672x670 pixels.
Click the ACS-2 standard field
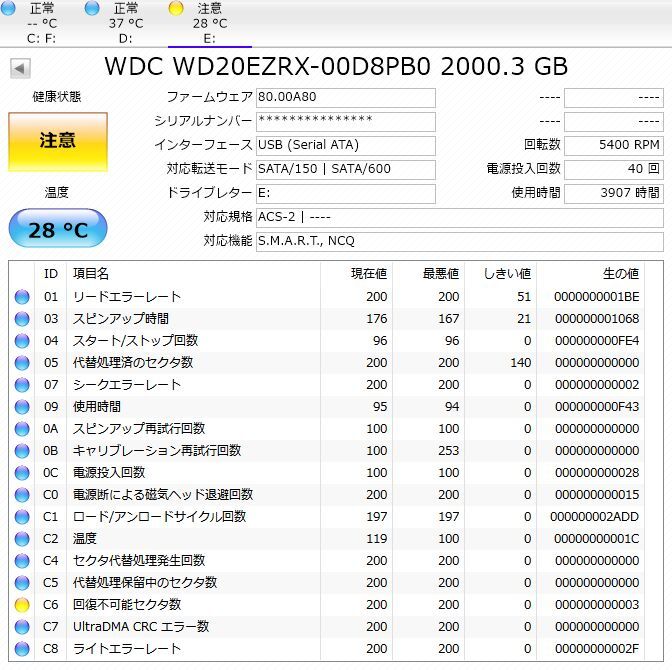(x=460, y=218)
